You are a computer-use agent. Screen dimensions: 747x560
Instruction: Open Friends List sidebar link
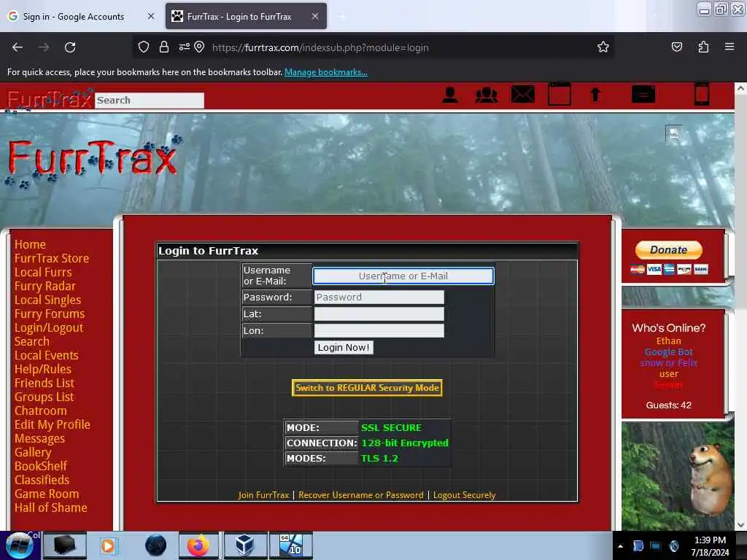click(x=44, y=383)
